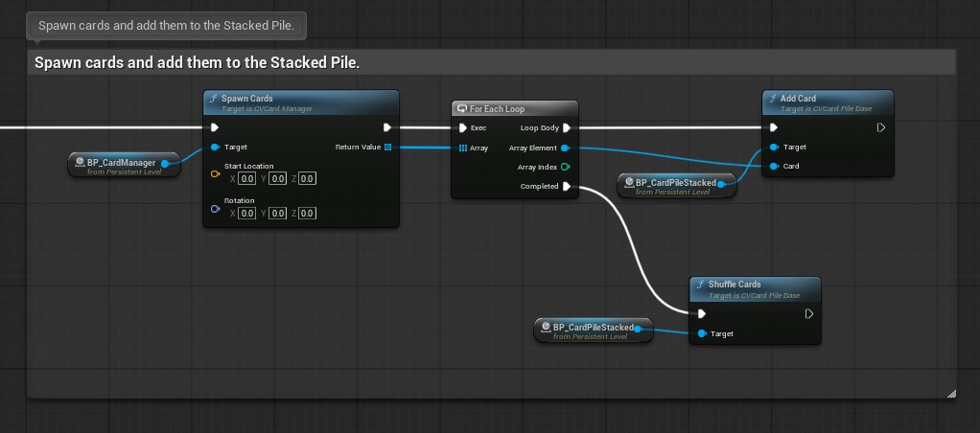
Task: Click the Array Index integer output pin
Action: (566, 167)
